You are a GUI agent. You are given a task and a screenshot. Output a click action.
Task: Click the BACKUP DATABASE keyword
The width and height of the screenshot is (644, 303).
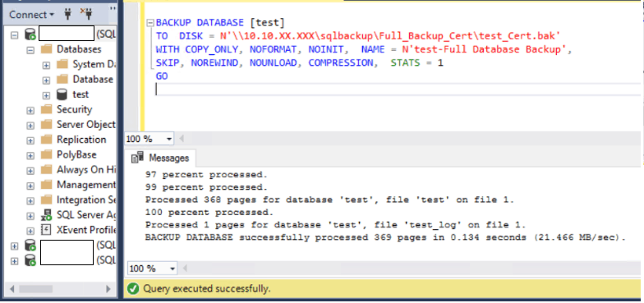(200, 23)
